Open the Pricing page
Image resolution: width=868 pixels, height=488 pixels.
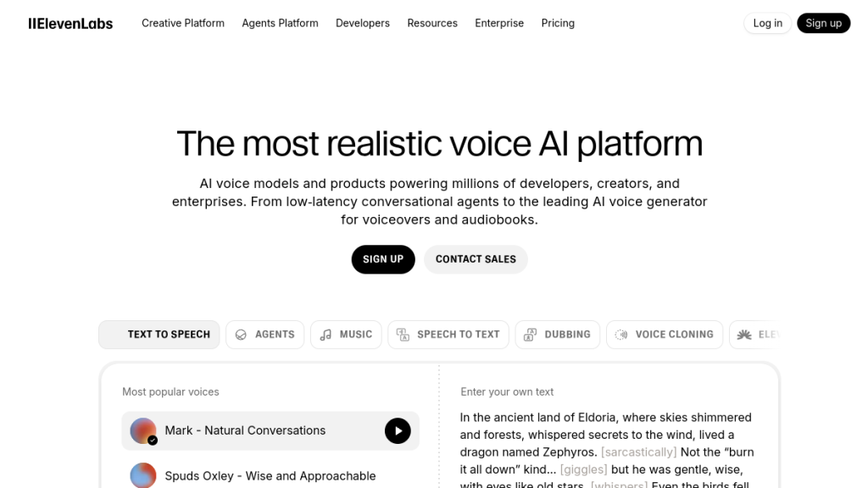coord(558,24)
